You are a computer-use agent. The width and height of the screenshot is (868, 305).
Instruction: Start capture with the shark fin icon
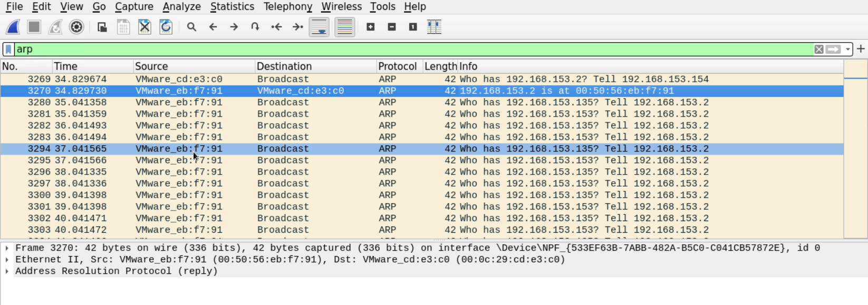point(13,27)
